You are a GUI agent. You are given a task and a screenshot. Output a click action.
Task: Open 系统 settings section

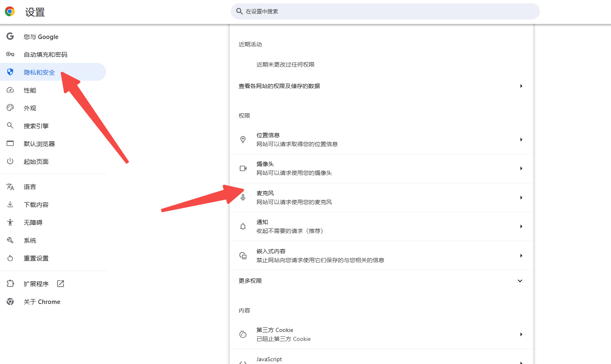[x=53, y=240]
